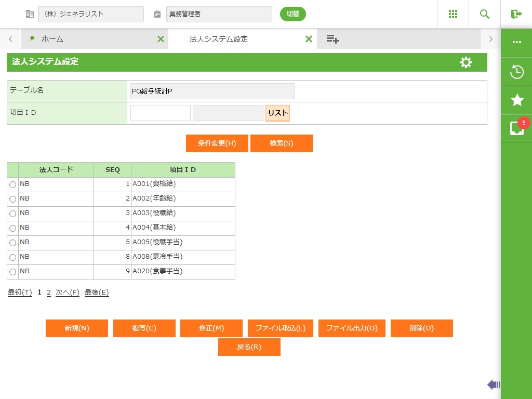This screenshot has height=399, width=532.
Task: Click the 項目ID input field
Action: (161, 113)
